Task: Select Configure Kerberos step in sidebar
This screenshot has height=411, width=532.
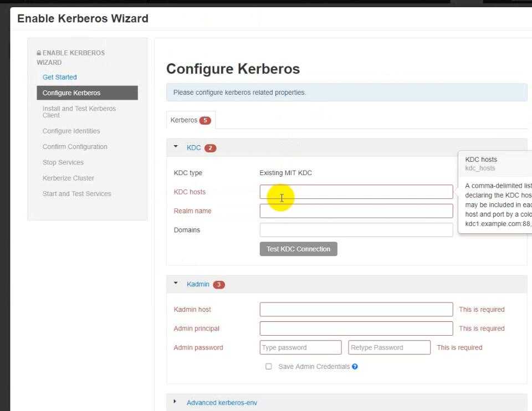Action: (87, 93)
